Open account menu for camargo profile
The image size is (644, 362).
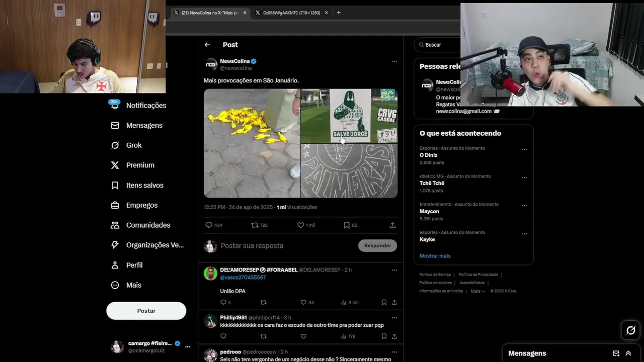(x=187, y=347)
